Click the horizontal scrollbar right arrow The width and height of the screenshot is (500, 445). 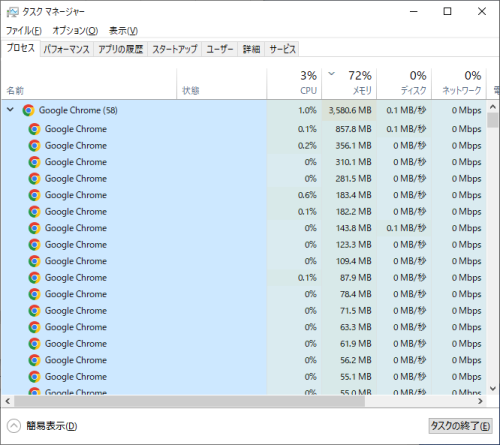click(480, 401)
